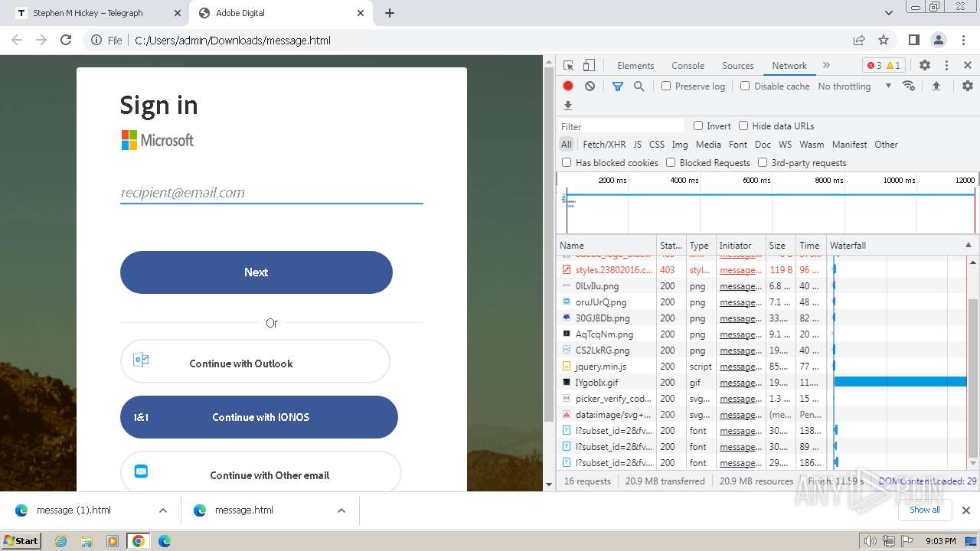Choose Continue with IONOS
The height and width of the screenshot is (551, 980).
259,417
